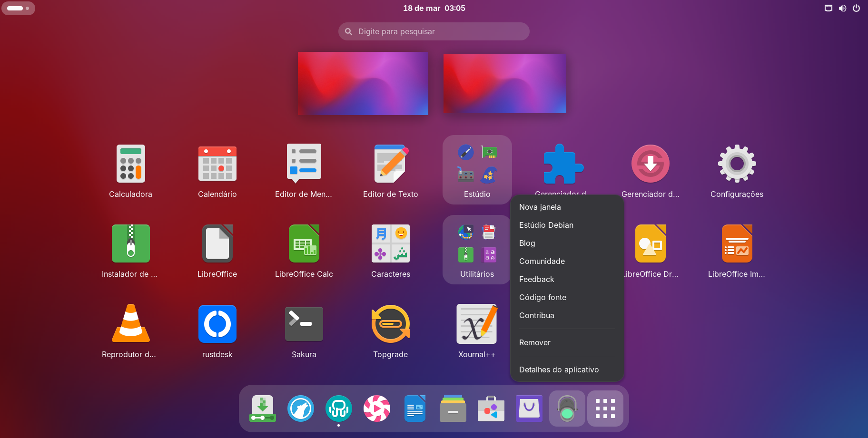Click Remover in the context menu

[534, 342]
